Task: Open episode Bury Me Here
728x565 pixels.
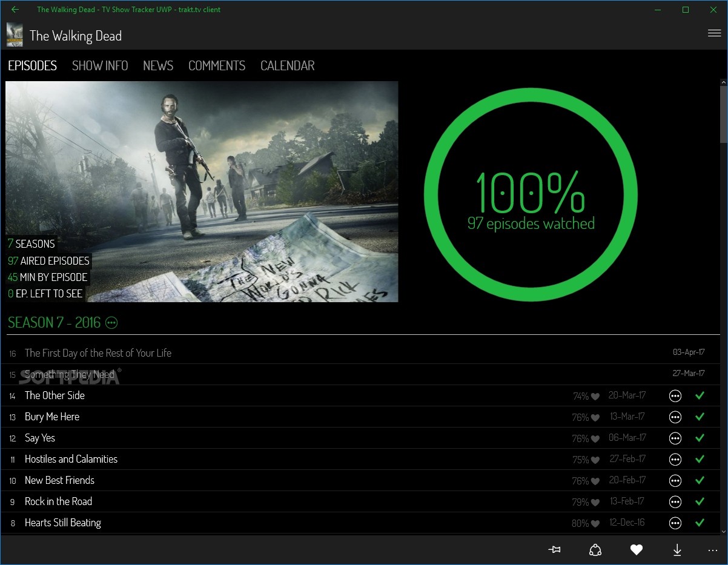Action: tap(52, 417)
